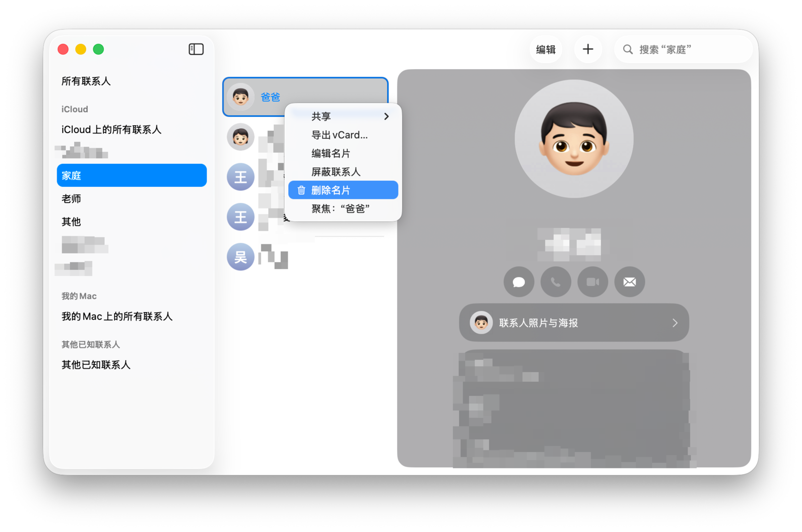Choose 删除名片 in context menu
The width and height of the screenshot is (802, 532).
pos(343,190)
